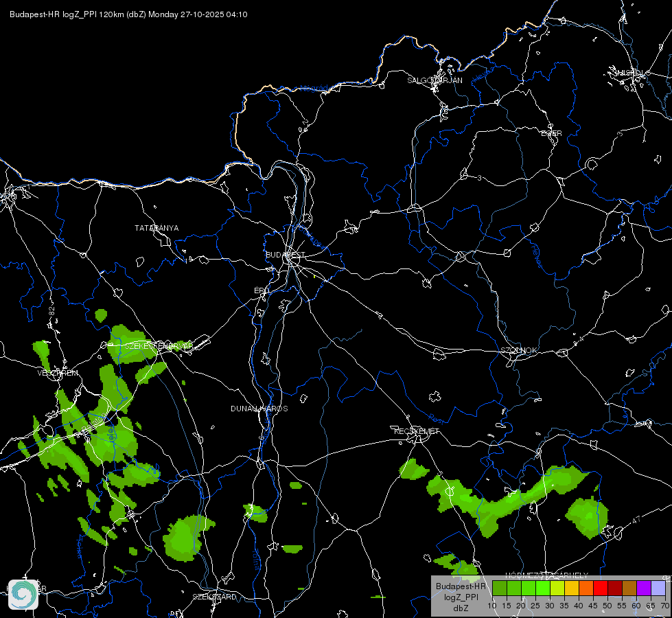Select the 40-45 dBZ orange swatch
This screenshot has width=672, height=618.
tap(586, 588)
